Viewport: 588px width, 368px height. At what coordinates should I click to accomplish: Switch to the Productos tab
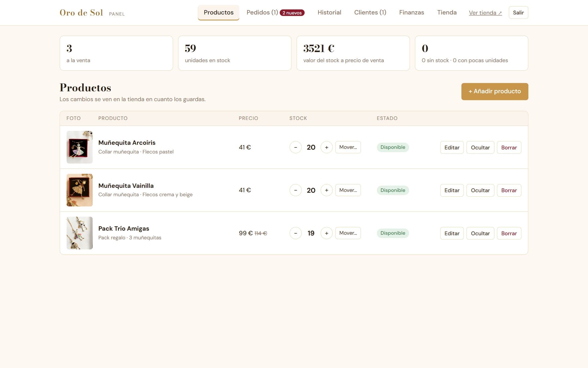(219, 13)
